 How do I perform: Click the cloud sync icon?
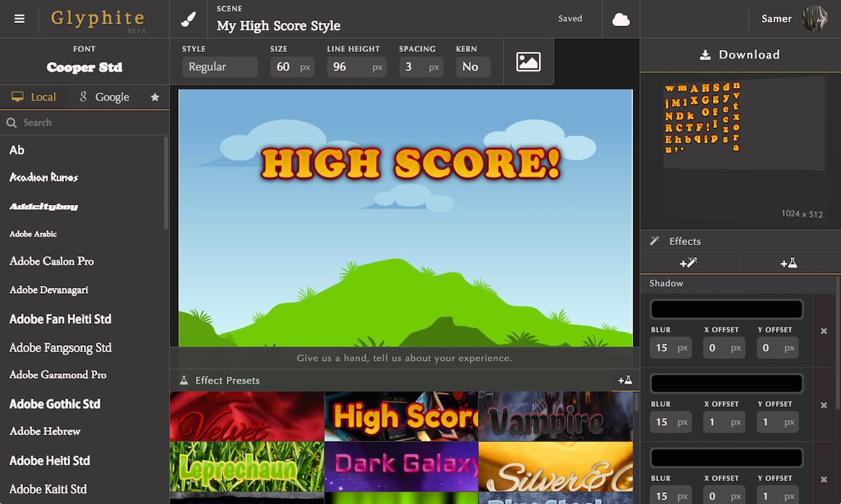621,19
